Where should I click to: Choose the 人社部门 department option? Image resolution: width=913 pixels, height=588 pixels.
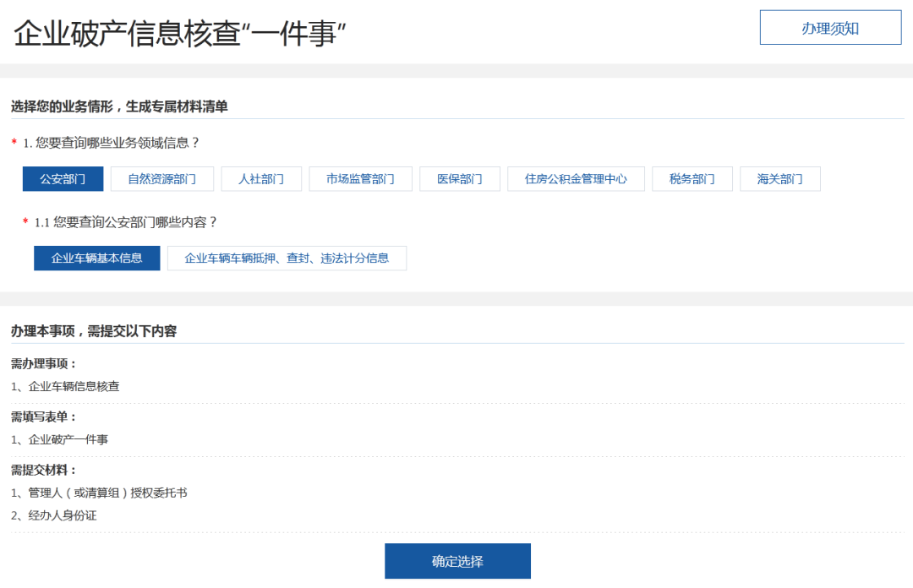pos(261,179)
